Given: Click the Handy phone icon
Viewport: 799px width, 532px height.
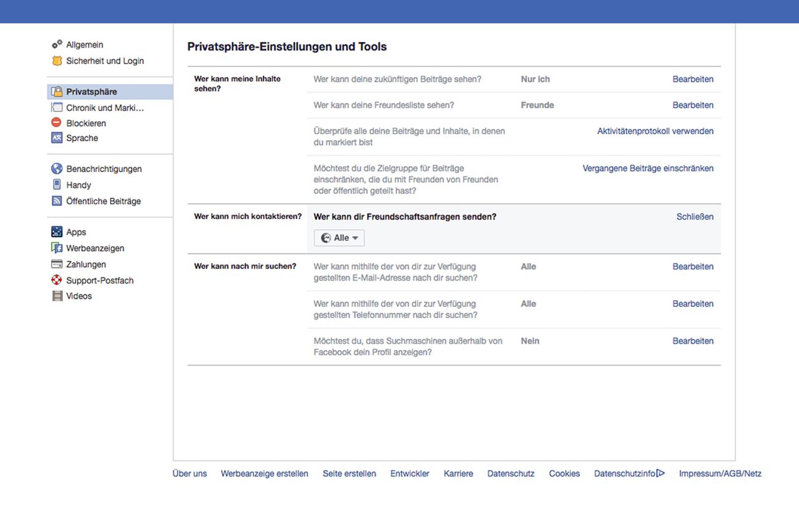Looking at the screenshot, I should 57,185.
